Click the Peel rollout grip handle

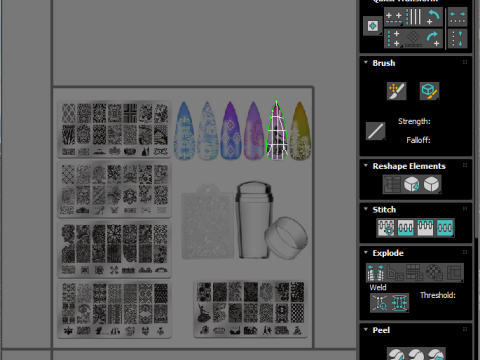tap(465, 329)
